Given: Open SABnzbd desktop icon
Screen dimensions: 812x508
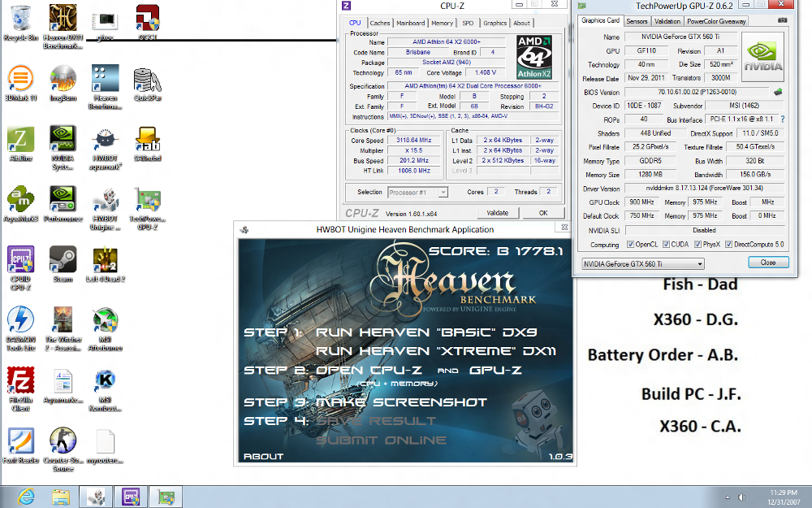Looking at the screenshot, I should click(x=148, y=144).
